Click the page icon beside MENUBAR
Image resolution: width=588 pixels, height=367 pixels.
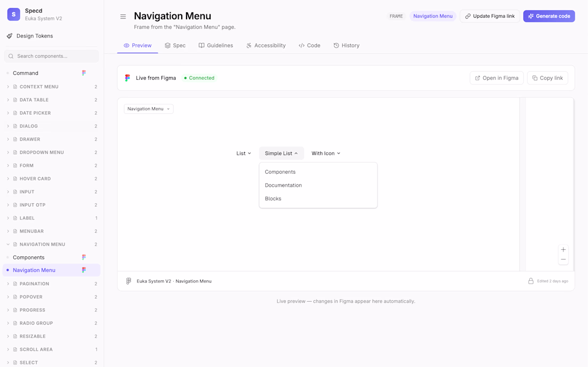click(x=15, y=231)
